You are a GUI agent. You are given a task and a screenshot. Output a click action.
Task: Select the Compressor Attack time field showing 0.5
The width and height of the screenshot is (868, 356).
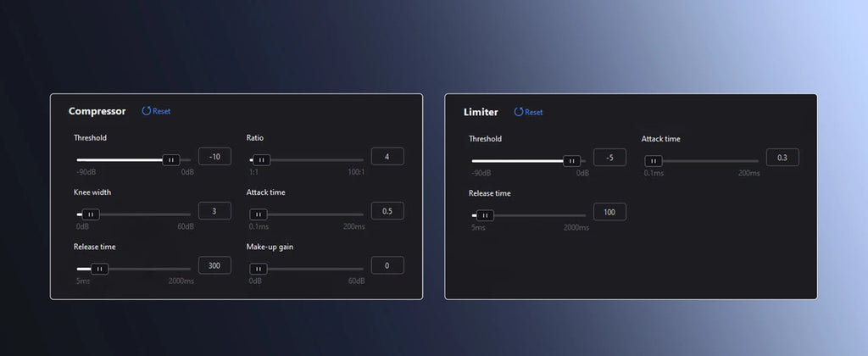point(387,211)
